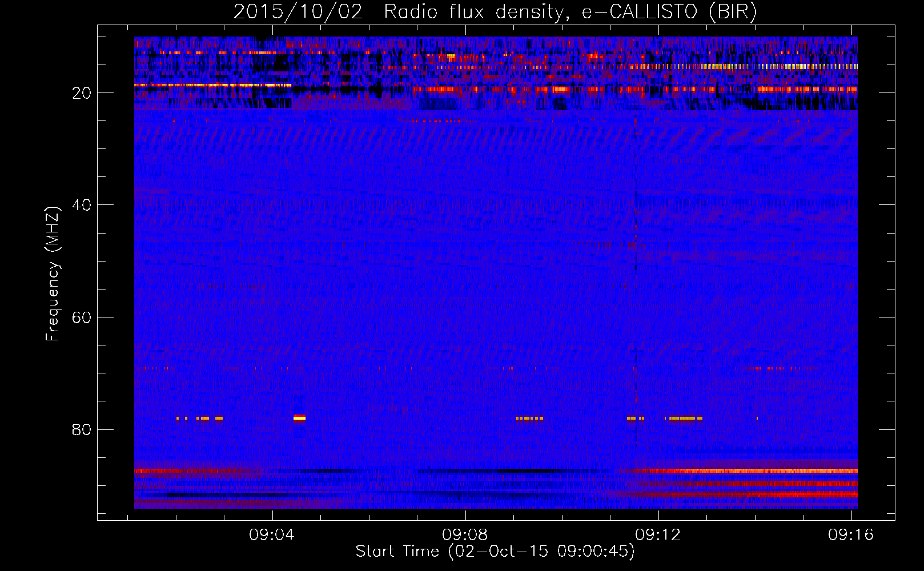Click the 09:04 time tick label

pos(272,534)
